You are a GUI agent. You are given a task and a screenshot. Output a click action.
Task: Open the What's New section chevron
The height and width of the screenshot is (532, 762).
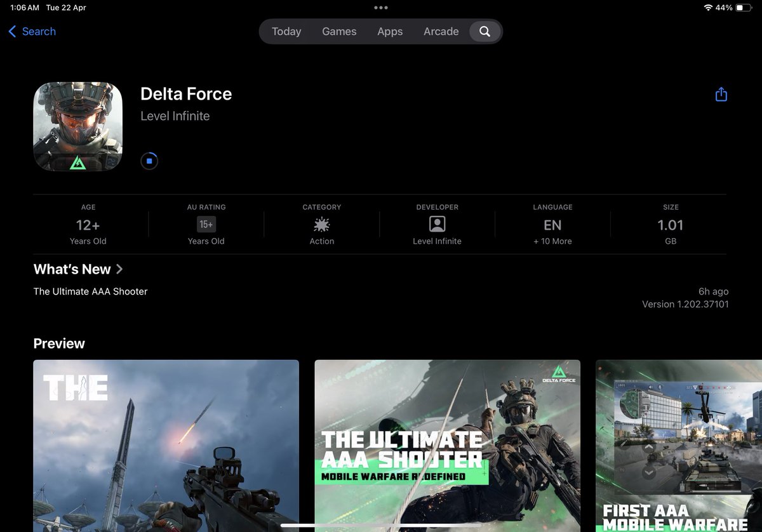coord(119,269)
